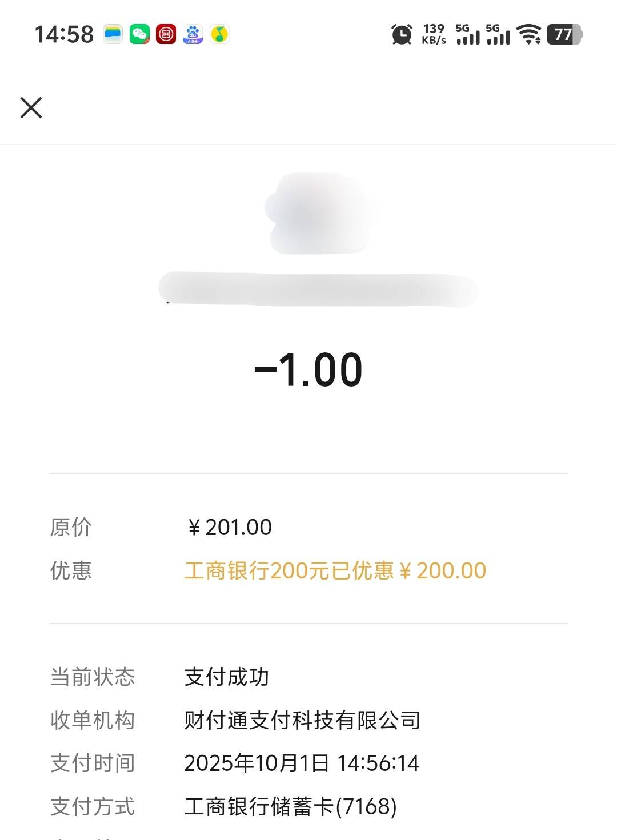This screenshot has height=840, width=617.
Task: Tap the yellow QQ Music notification icon
Action: (x=219, y=34)
